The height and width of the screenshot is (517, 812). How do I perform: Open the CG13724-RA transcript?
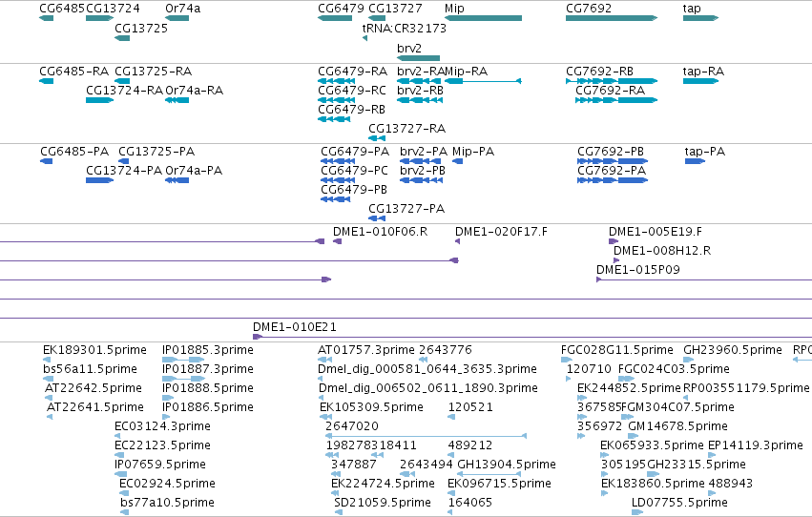click(x=99, y=100)
